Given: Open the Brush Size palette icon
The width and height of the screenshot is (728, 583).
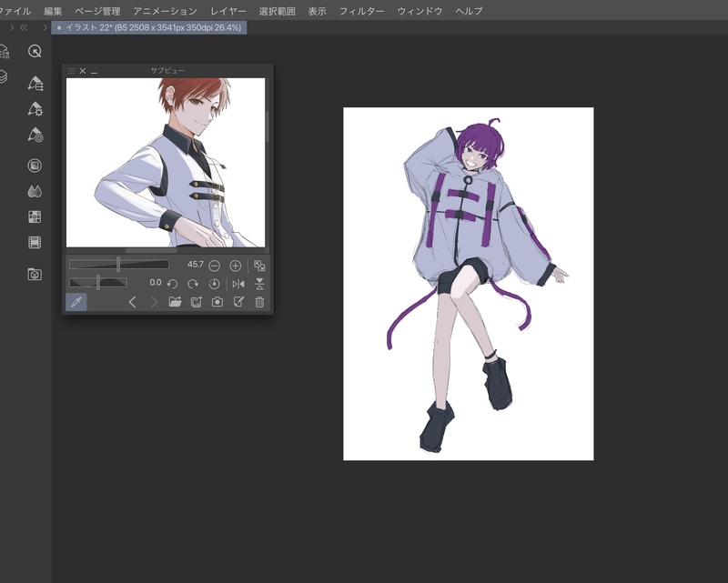Looking at the screenshot, I should [x=35, y=135].
